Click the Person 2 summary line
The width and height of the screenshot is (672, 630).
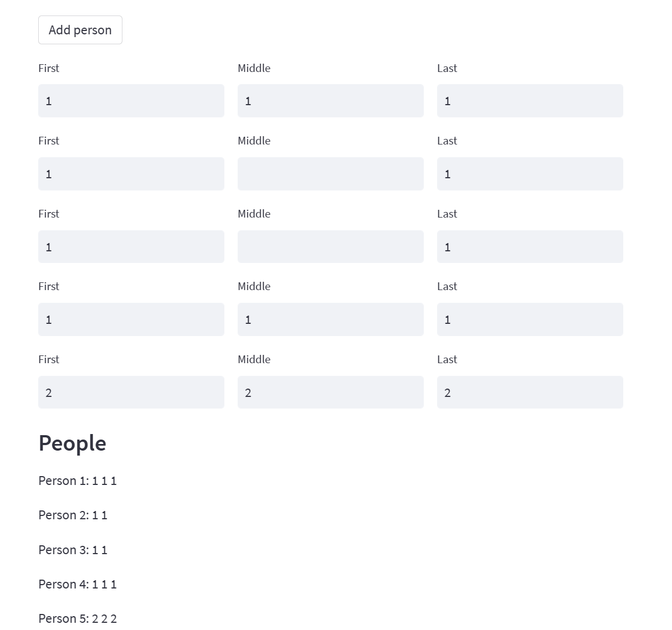73,515
